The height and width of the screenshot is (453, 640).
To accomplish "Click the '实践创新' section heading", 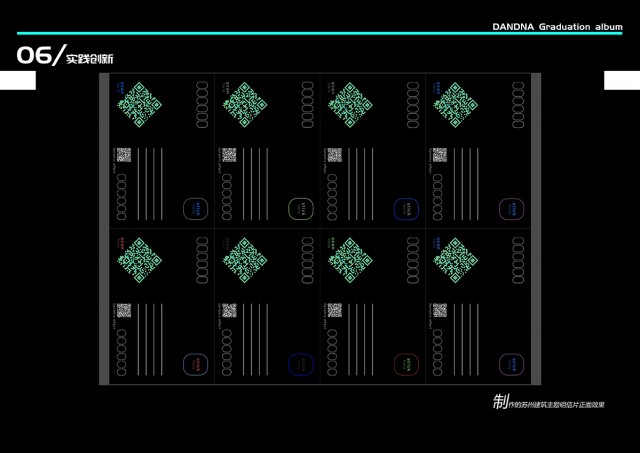I will 90,59.
